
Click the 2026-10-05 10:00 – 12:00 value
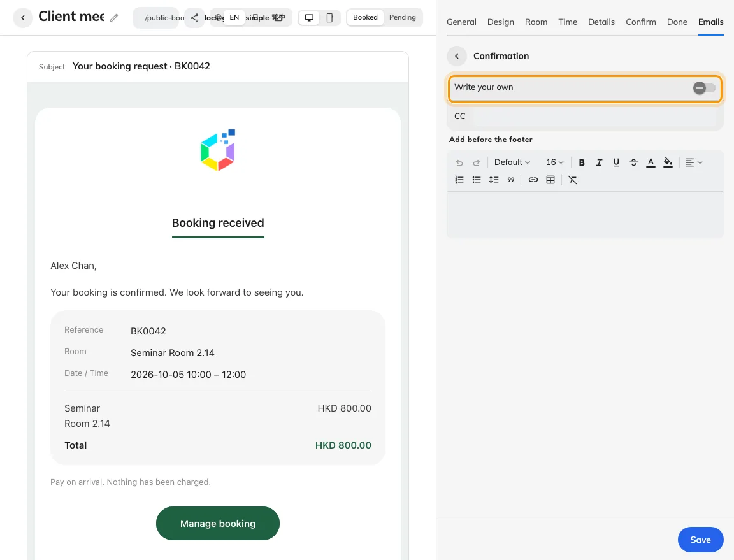pos(188,375)
